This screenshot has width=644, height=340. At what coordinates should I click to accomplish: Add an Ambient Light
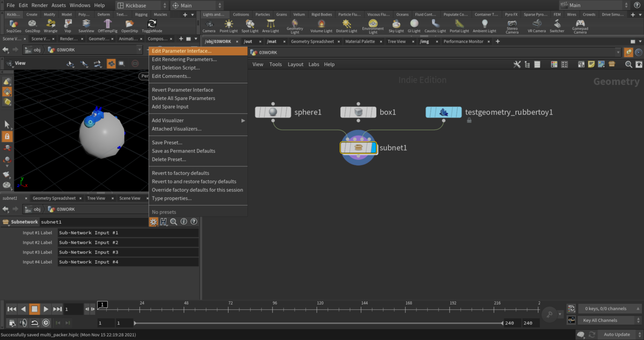[485, 26]
